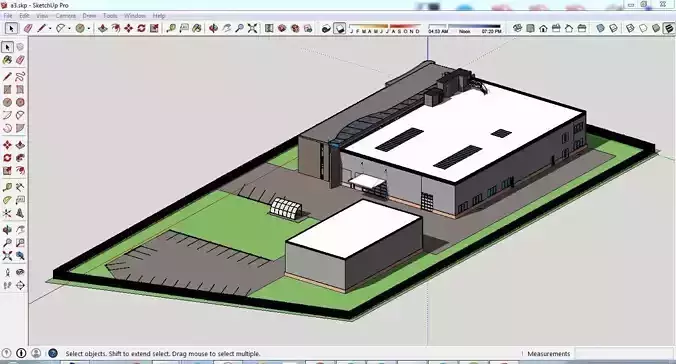Switch to Hidden Line face style

click(643, 28)
